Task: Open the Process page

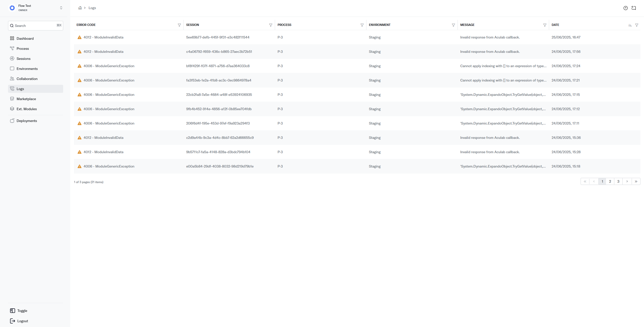Action: point(35,49)
